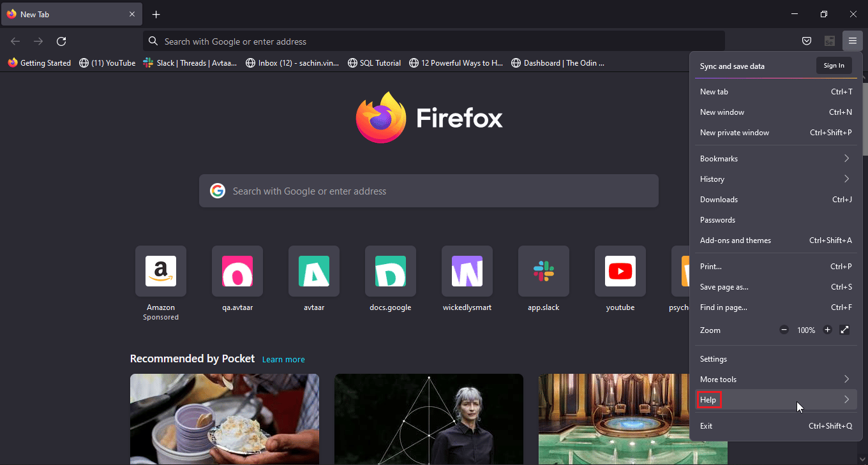Screen dimensions: 868x465
Task: Click the Google search box on page
Action: pyautogui.click(x=428, y=191)
